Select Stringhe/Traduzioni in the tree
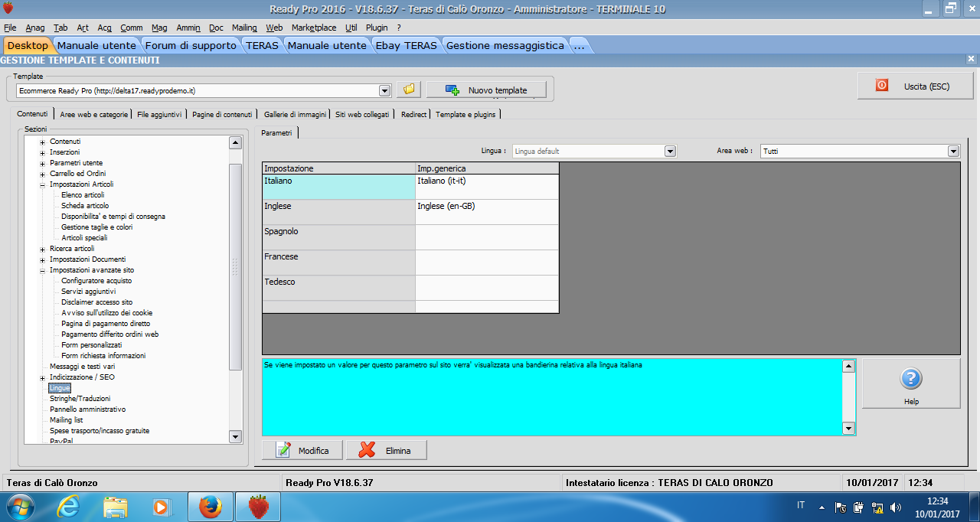 [80, 399]
